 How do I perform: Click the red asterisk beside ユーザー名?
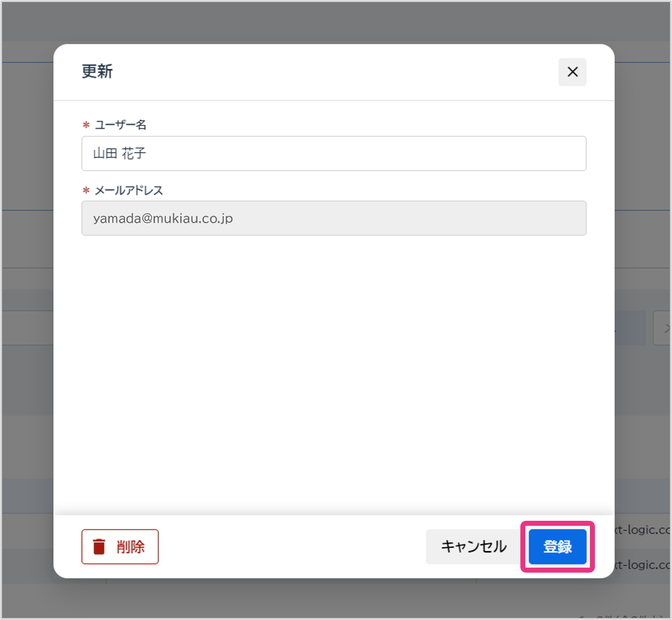86,125
